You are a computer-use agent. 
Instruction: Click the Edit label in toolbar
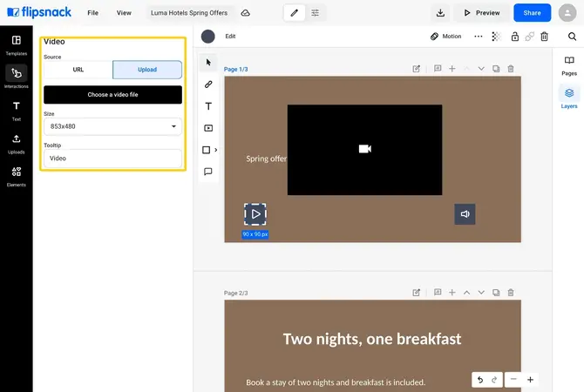pos(230,36)
